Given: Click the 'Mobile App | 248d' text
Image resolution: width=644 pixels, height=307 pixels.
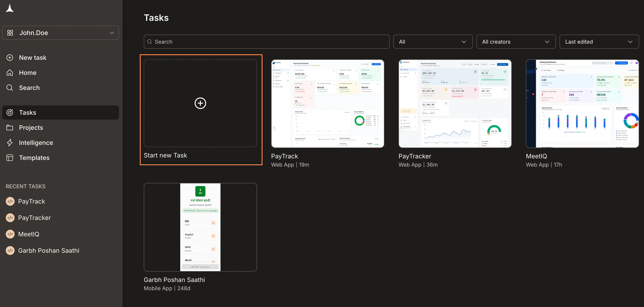Looking at the screenshot, I should pyautogui.click(x=167, y=288).
